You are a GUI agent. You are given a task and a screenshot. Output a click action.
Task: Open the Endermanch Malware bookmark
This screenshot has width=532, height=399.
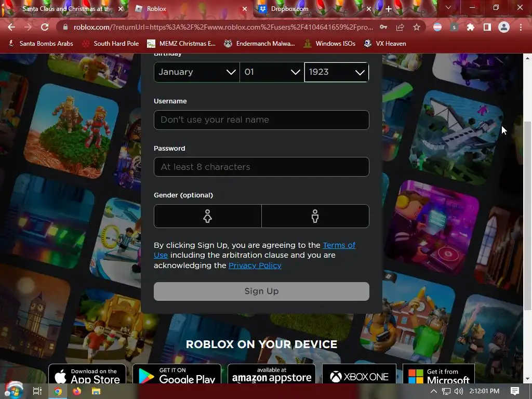tap(260, 44)
